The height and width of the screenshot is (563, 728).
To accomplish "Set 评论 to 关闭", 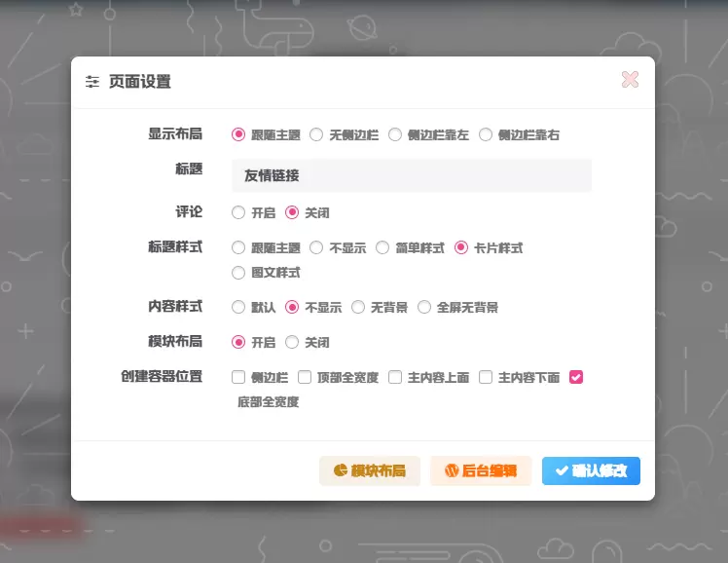I will click(292, 212).
